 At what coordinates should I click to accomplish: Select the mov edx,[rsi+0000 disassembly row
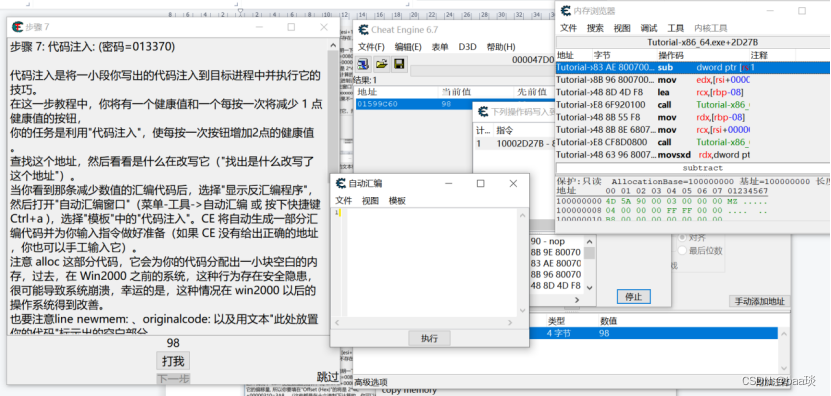pyautogui.click(x=693, y=80)
